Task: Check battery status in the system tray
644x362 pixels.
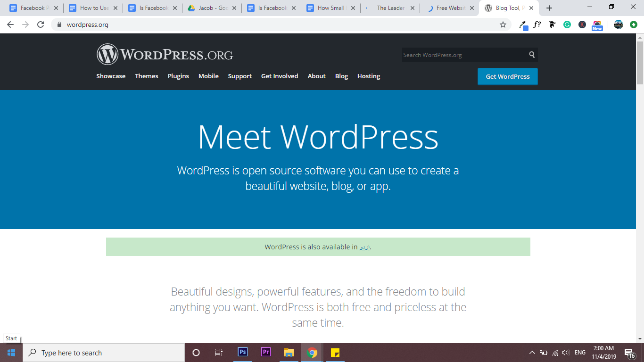Action: (544, 353)
